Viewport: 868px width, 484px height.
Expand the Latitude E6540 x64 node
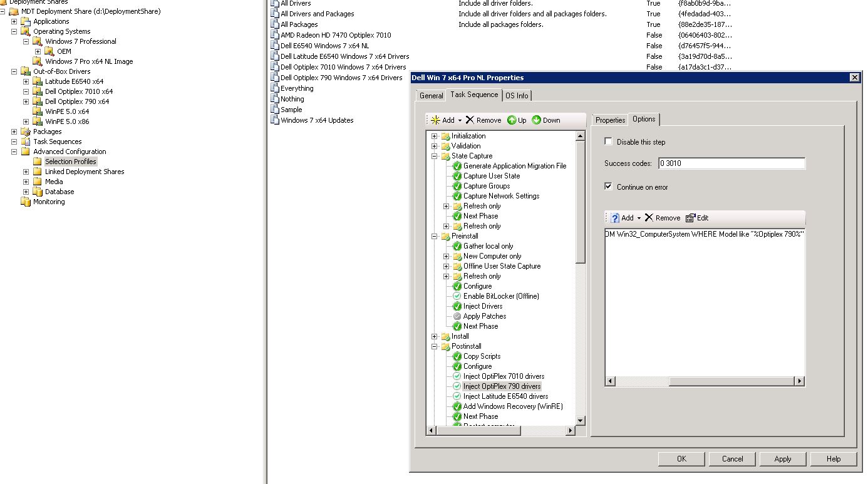[26, 81]
